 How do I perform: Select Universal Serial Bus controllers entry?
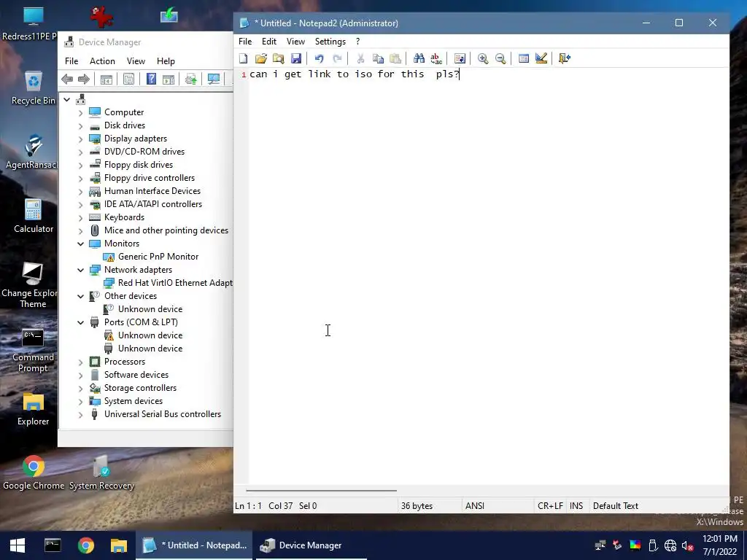click(x=163, y=414)
